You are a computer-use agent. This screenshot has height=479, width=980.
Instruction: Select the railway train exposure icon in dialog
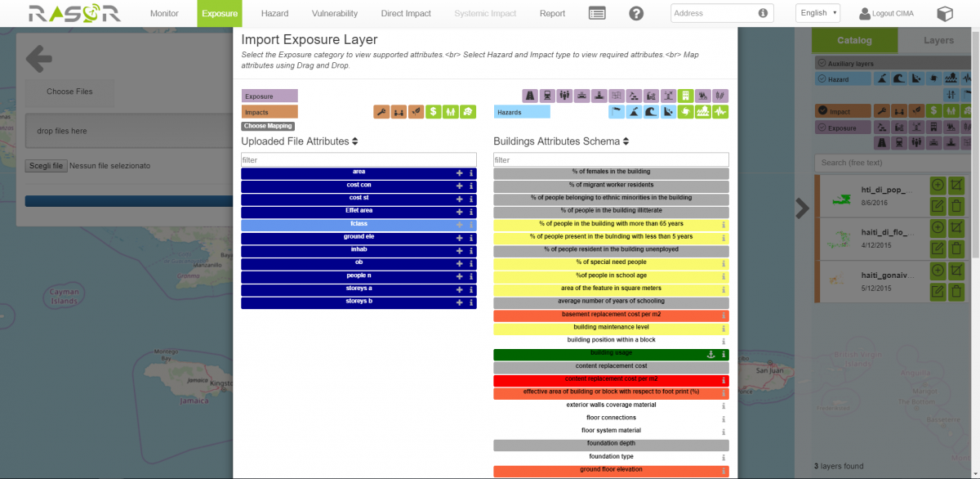click(547, 96)
